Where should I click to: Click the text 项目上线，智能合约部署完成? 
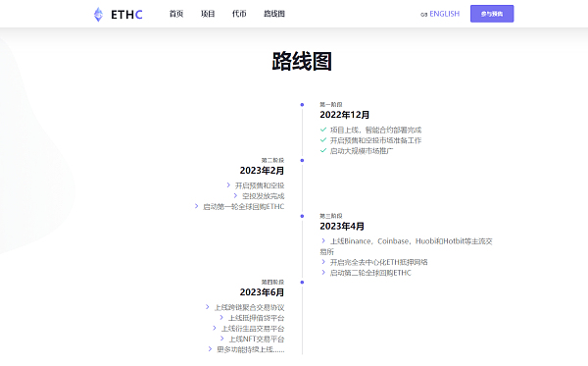[375, 130]
